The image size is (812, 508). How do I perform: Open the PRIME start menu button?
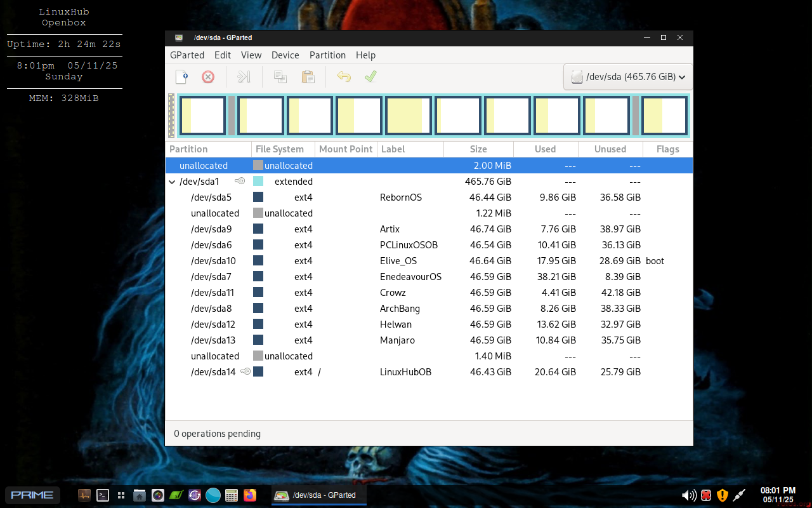pos(32,495)
